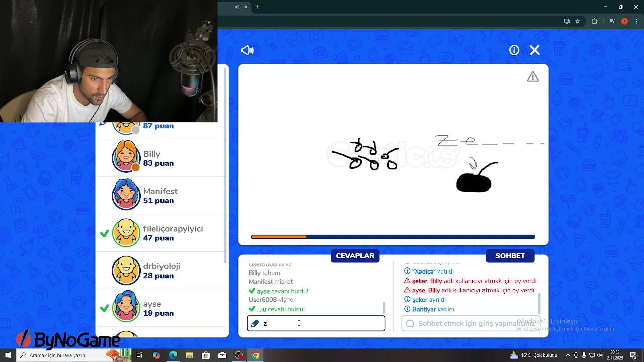The width and height of the screenshot is (644, 362).
Task: Open the Chrome three-dot menu
Action: 637,21
